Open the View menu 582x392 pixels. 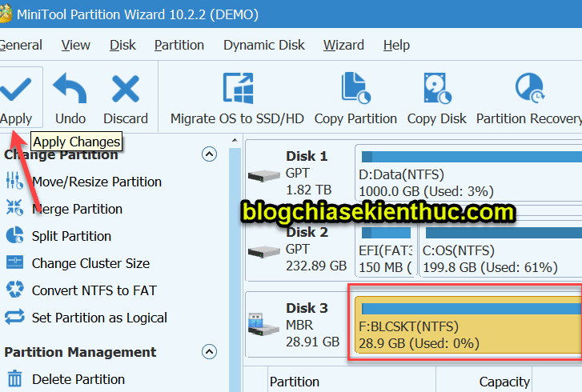point(76,46)
